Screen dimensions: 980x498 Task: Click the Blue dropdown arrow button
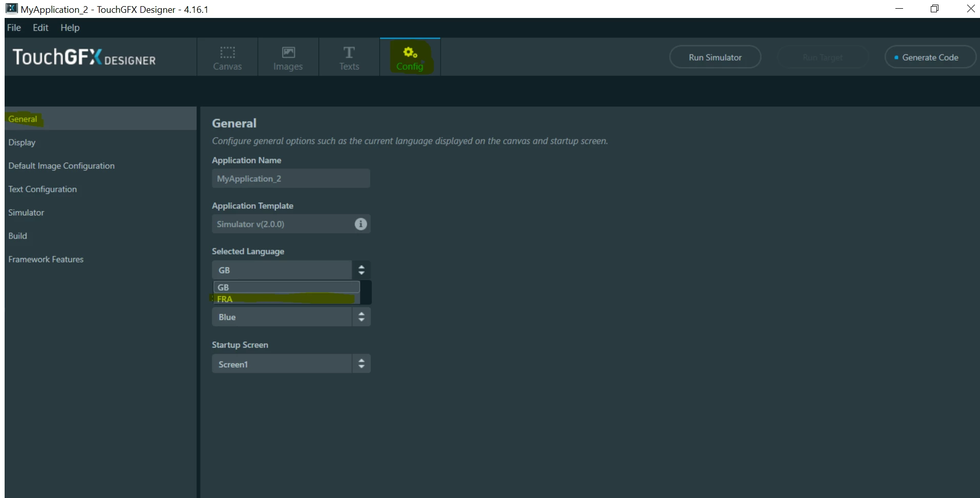point(362,317)
